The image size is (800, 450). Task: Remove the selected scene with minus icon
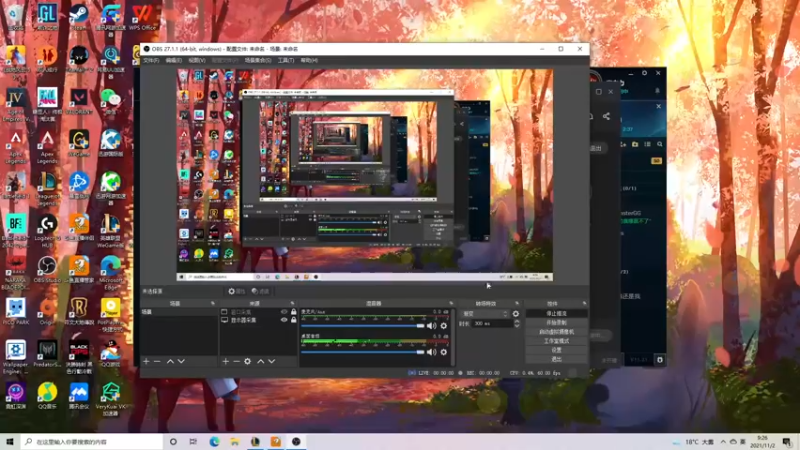point(157,361)
